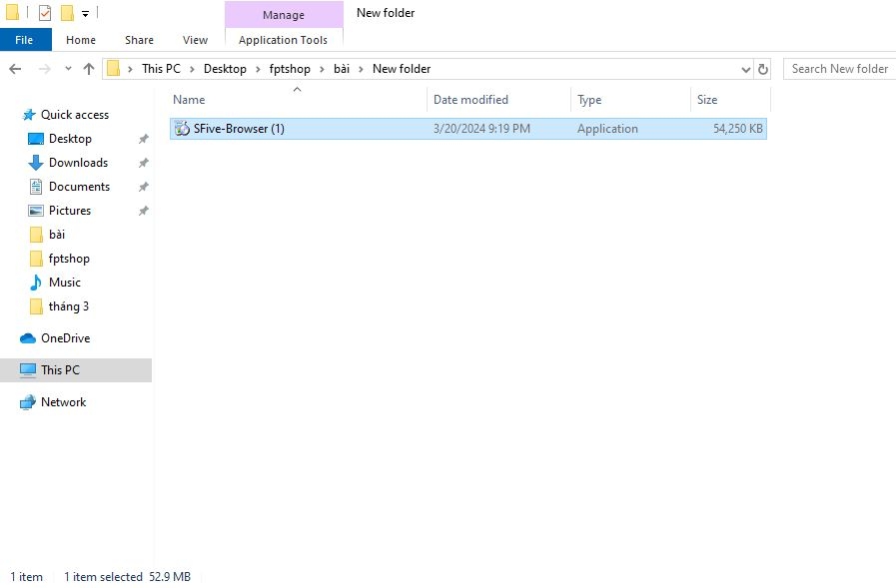Viewport: 896px width, 588px height.
Task: Expand chevron after This PC breadcrumb
Action: [192, 69]
